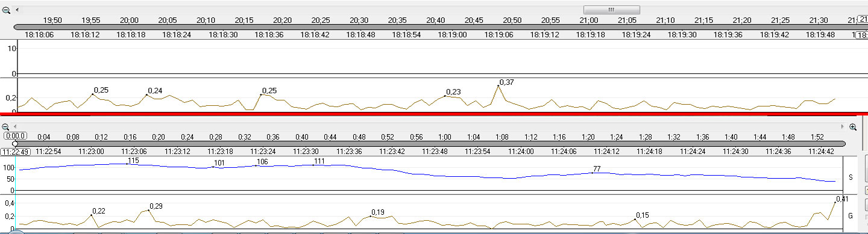
Task: Select the 0,37 peak point
Action: coord(498,86)
